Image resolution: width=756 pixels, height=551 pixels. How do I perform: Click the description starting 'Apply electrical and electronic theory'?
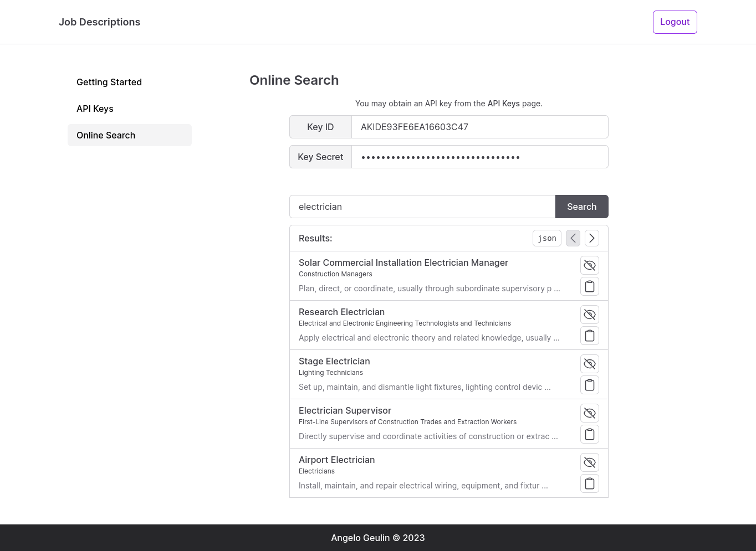[429, 338]
